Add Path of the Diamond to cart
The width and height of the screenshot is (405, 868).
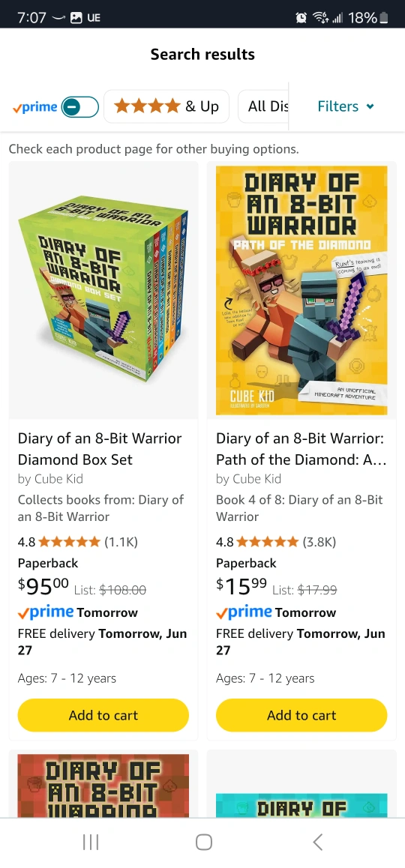pos(302,715)
